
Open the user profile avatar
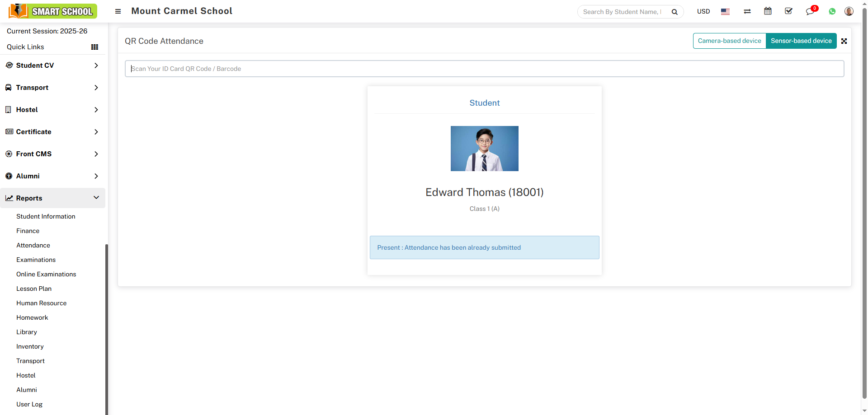pyautogui.click(x=849, y=11)
